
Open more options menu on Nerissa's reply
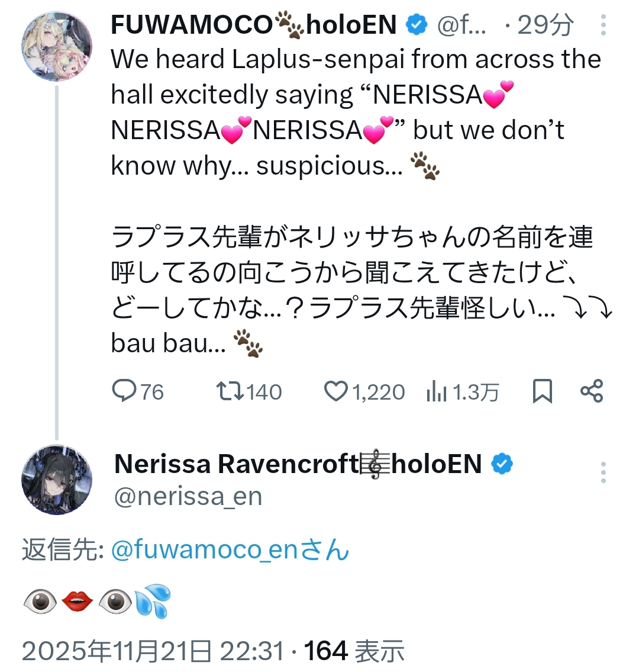coord(603,472)
